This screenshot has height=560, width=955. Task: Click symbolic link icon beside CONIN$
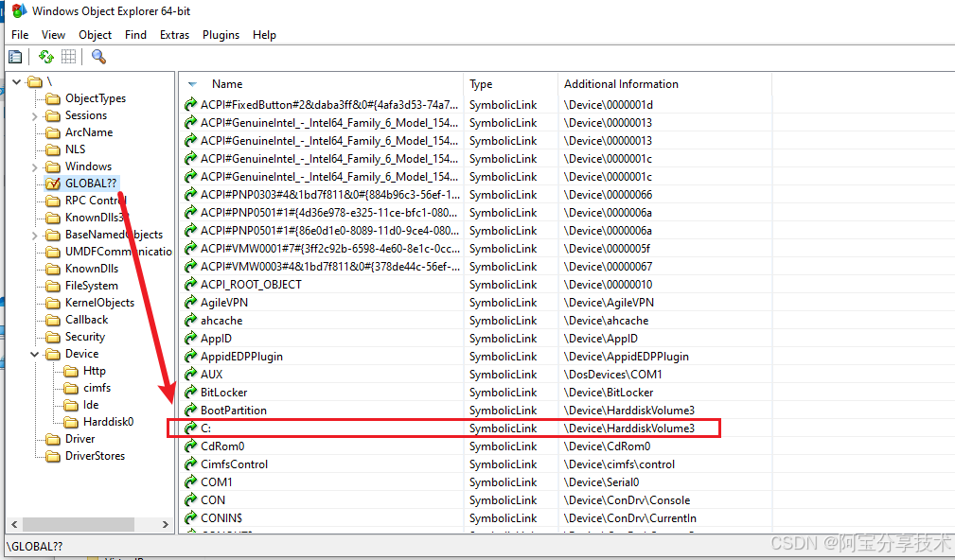pos(190,518)
